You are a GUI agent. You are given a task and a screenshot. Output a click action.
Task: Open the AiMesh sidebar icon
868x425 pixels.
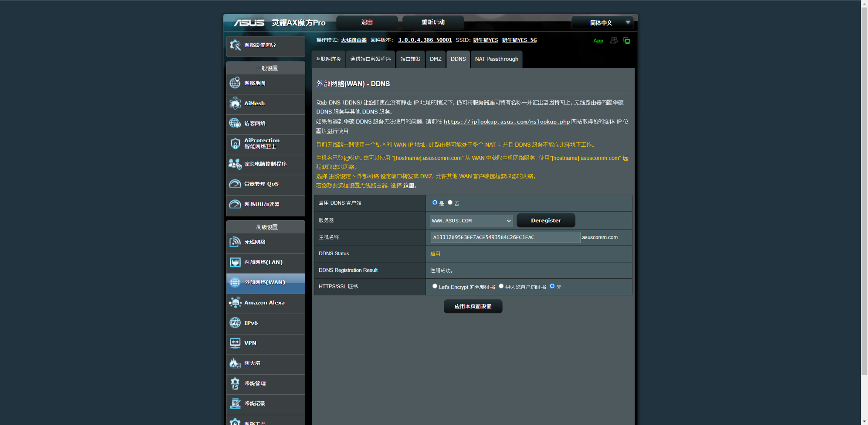click(235, 103)
